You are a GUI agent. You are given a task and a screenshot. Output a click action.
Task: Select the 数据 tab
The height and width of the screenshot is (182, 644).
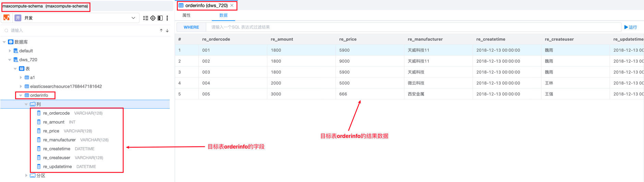(x=223, y=15)
